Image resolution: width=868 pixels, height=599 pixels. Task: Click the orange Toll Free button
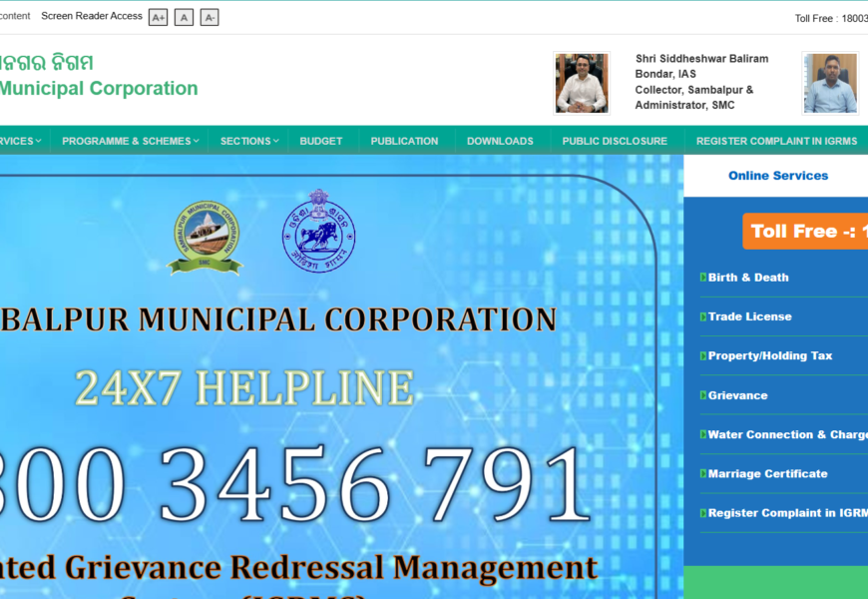click(x=805, y=231)
